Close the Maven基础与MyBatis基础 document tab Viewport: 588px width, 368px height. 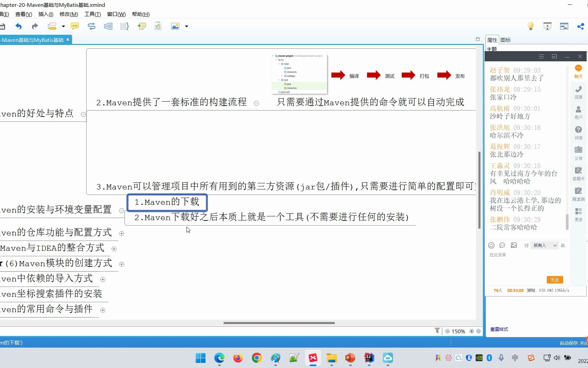click(68, 40)
